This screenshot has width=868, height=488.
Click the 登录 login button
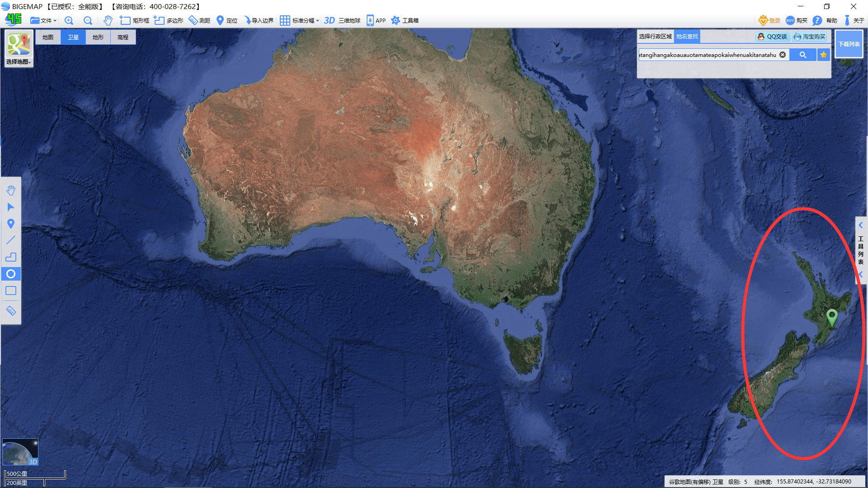pyautogui.click(x=769, y=20)
